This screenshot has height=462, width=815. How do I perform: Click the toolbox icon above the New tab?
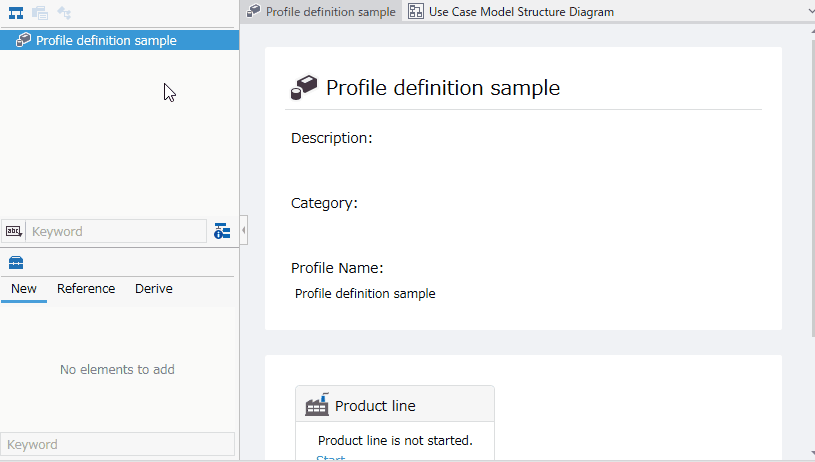coord(16,262)
